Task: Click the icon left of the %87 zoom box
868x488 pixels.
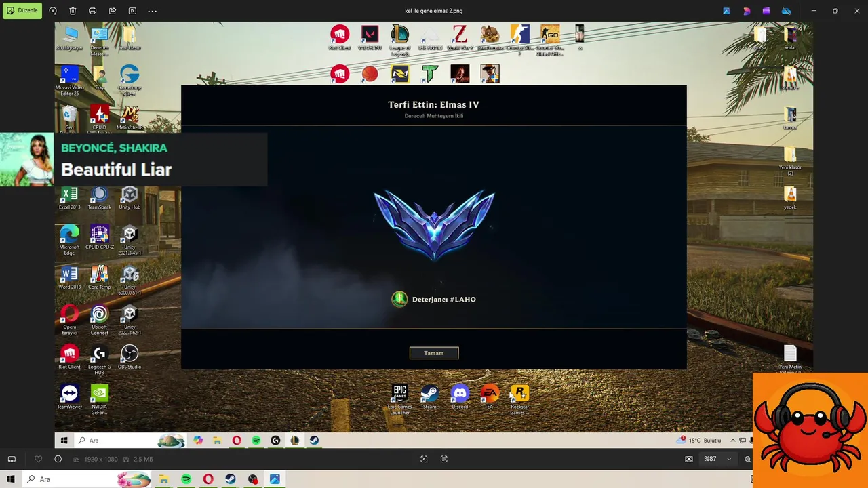Action: tap(689, 459)
